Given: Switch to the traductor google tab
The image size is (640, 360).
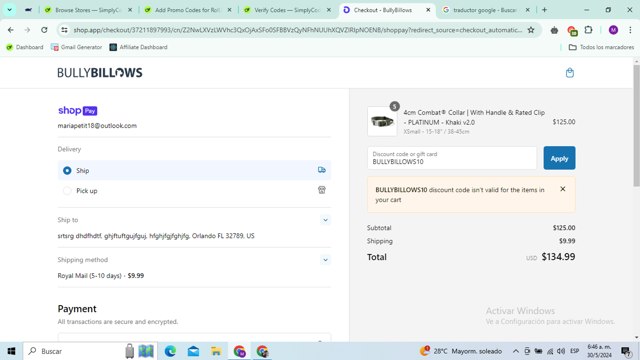Looking at the screenshot, I should pyautogui.click(x=484, y=10).
